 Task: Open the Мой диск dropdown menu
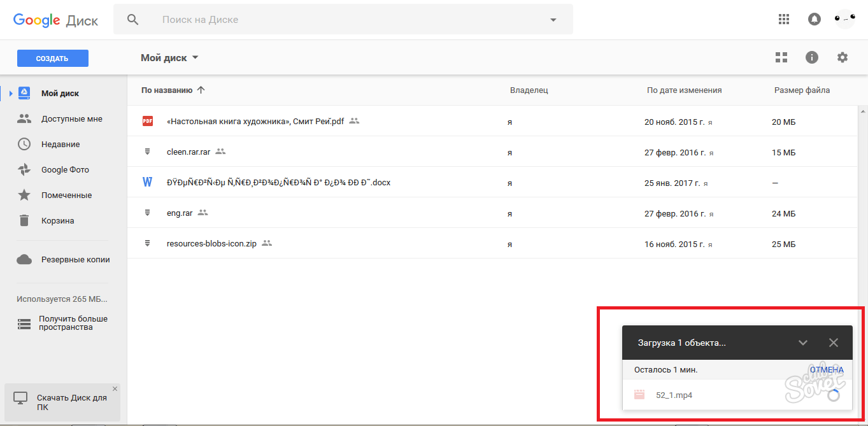pyautogui.click(x=170, y=58)
